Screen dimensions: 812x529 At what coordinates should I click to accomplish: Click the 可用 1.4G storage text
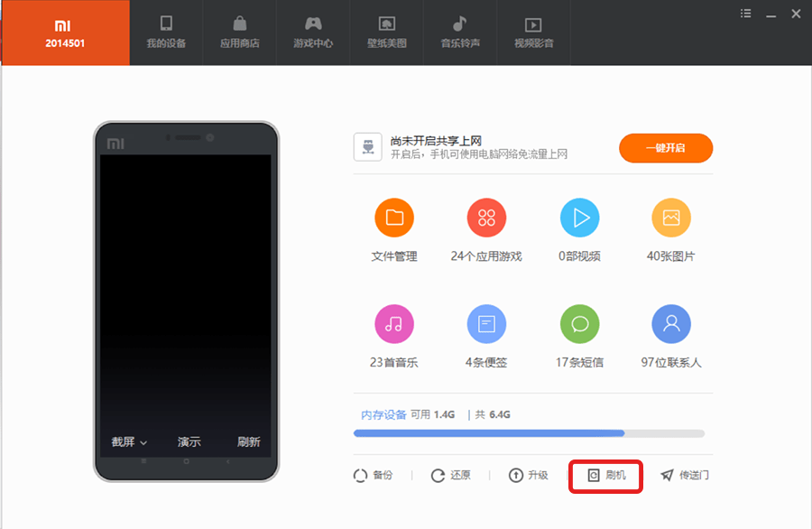pos(433,414)
